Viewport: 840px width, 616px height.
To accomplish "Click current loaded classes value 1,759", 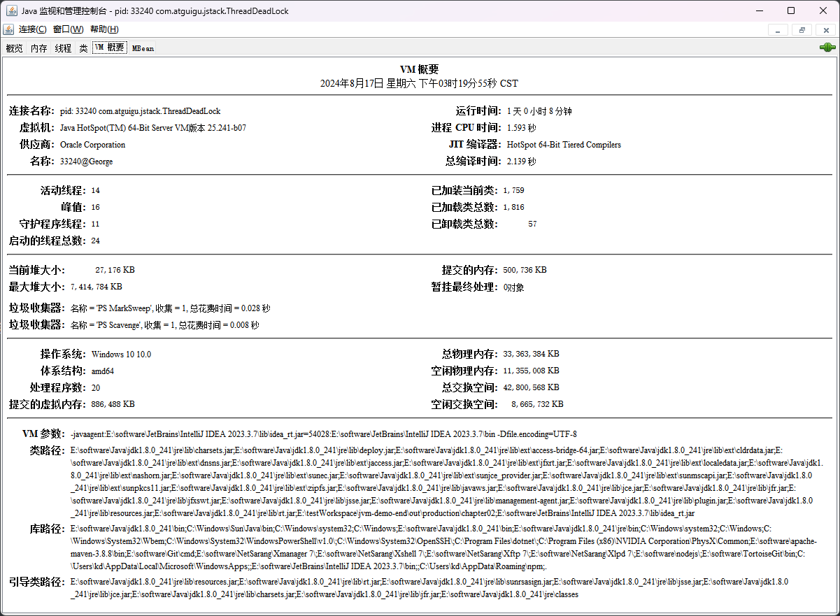I will coord(513,190).
